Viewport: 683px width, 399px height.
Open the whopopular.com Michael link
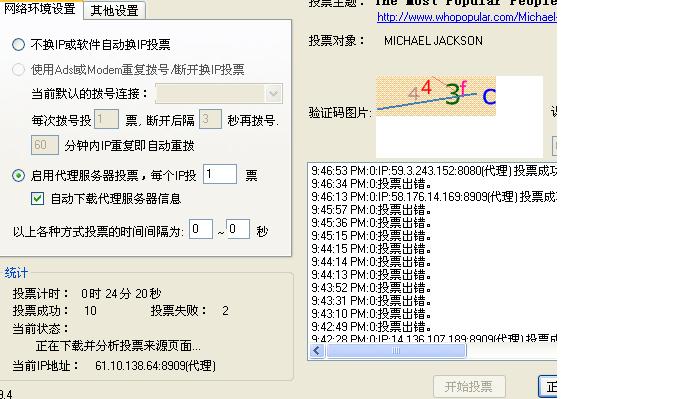pos(467,17)
